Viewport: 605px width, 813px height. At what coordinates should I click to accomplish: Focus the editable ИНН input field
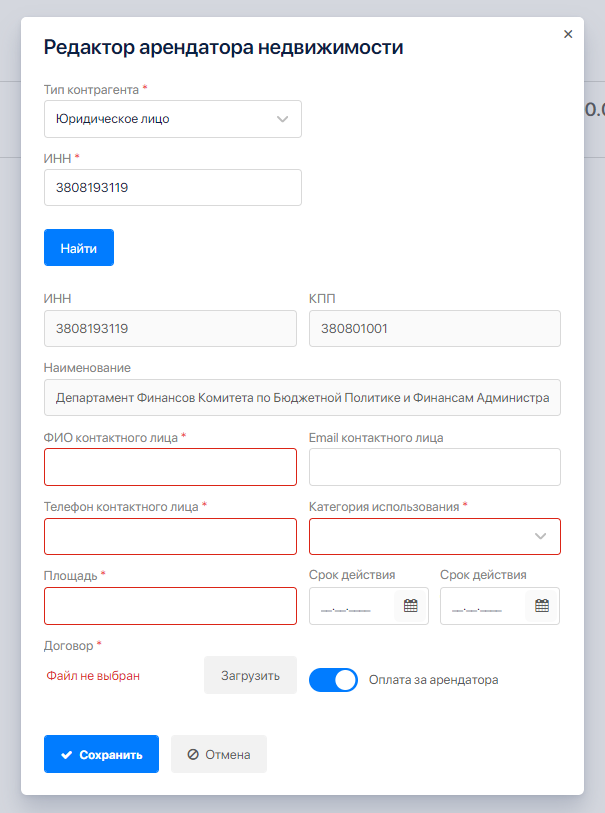click(173, 188)
